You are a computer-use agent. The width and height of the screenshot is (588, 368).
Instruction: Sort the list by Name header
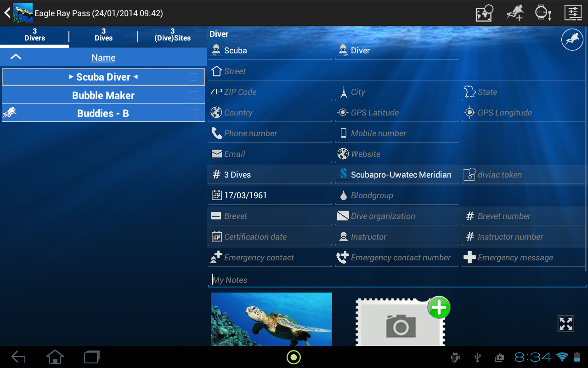(103, 57)
